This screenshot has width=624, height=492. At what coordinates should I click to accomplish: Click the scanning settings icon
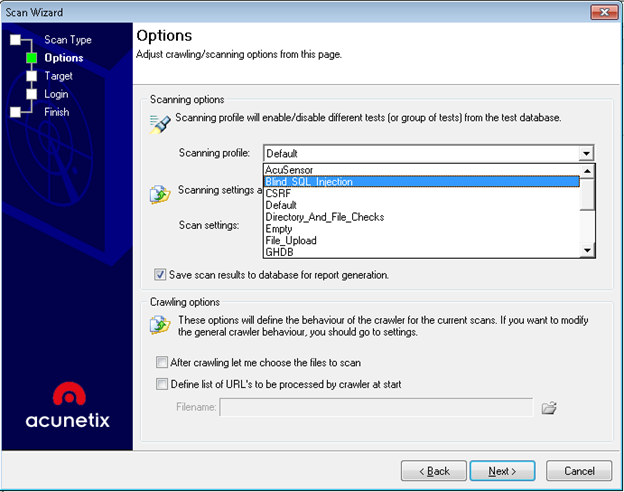[160, 193]
